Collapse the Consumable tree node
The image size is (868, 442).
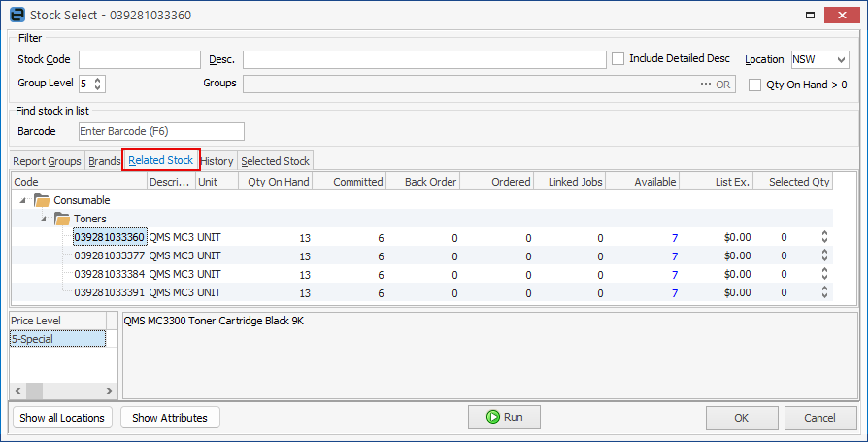point(22,200)
